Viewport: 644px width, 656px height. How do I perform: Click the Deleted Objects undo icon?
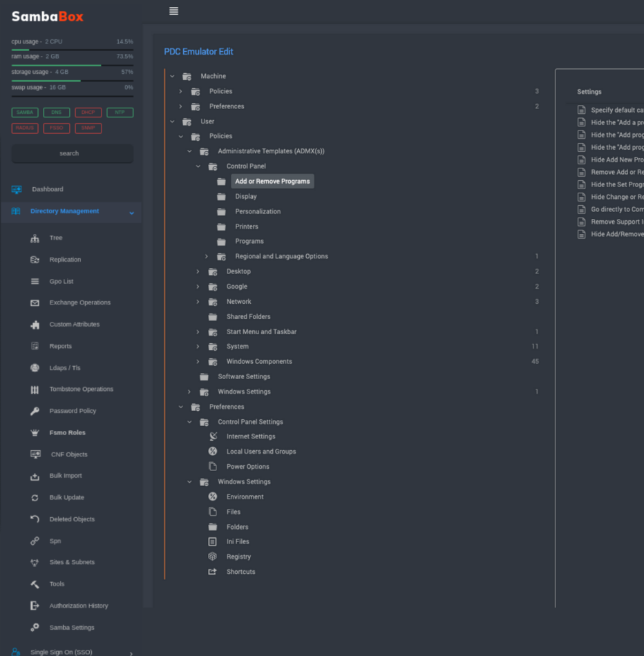pyautogui.click(x=35, y=519)
